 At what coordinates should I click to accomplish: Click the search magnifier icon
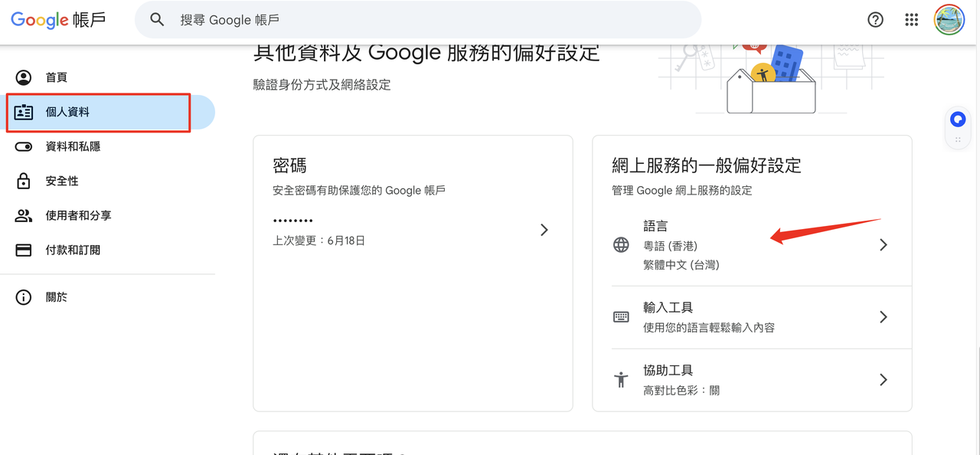(x=157, y=20)
